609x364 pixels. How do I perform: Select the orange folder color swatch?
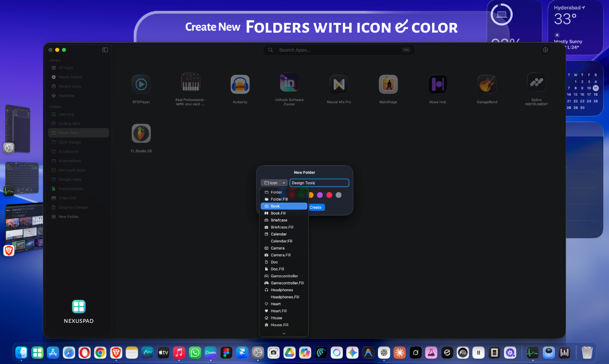coord(311,195)
